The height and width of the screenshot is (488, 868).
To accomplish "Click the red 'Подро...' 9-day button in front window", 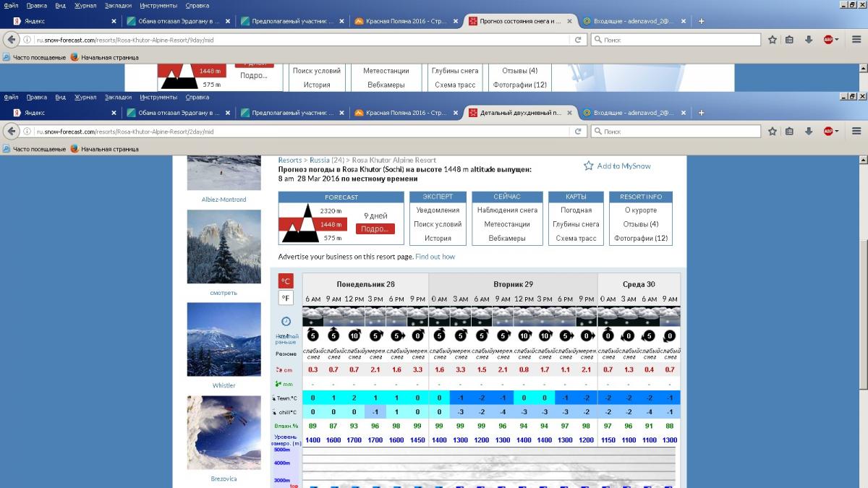I will 375,228.
